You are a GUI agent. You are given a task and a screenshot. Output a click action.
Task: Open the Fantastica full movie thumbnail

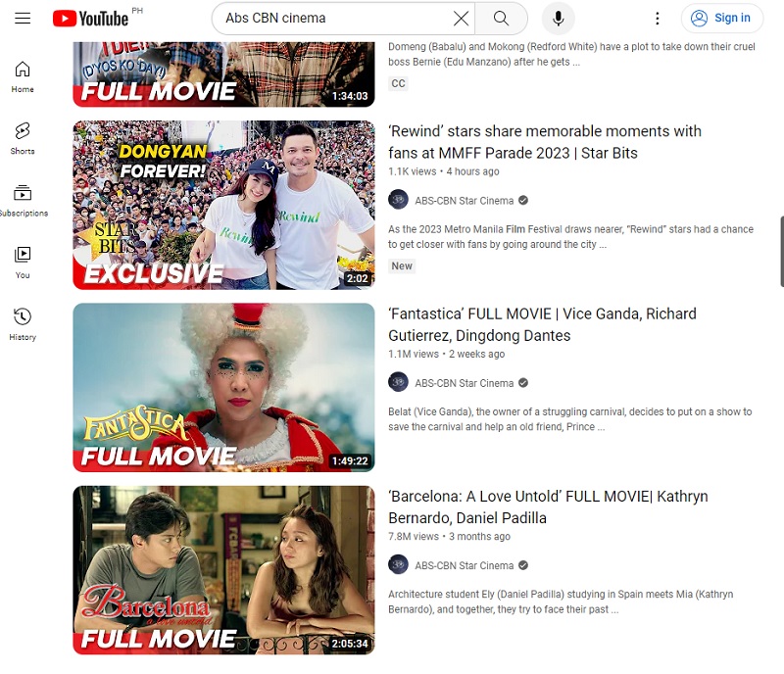tap(223, 388)
